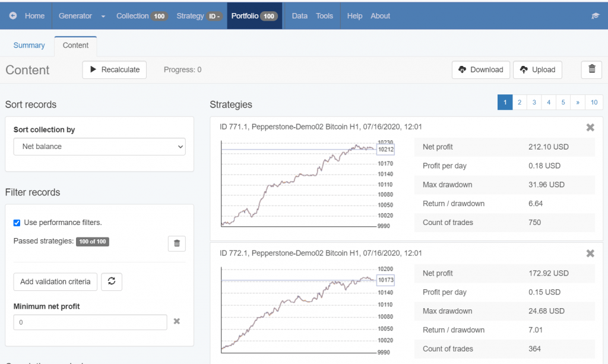This screenshot has width=608, height=364.
Task: Click balance chart of strategy ID 771.1
Action: click(298, 184)
